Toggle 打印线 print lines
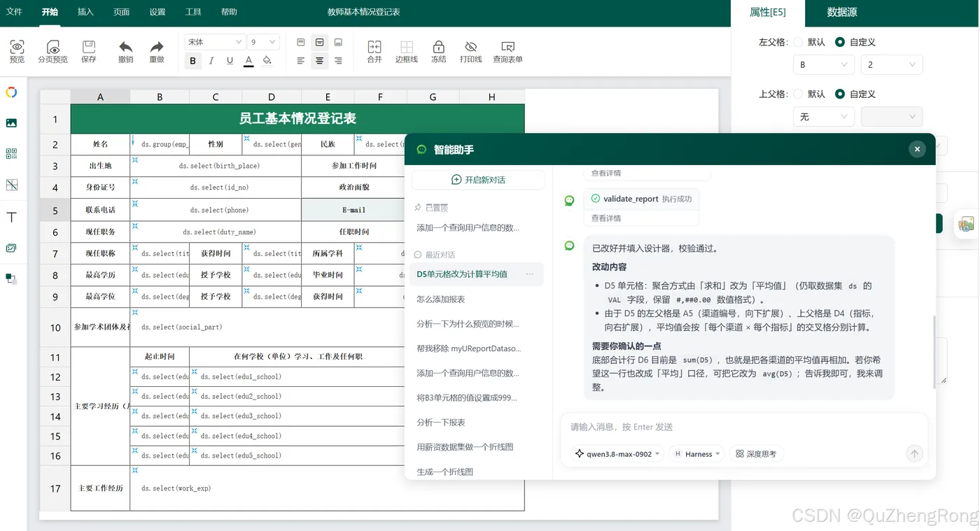The height and width of the screenshot is (531, 980). pos(471,51)
